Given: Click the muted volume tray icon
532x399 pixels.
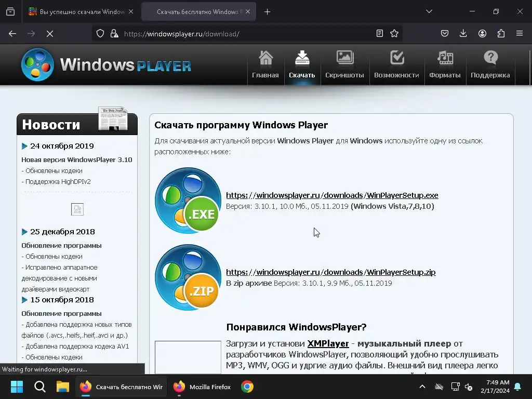Looking at the screenshot, I should coord(469,387).
